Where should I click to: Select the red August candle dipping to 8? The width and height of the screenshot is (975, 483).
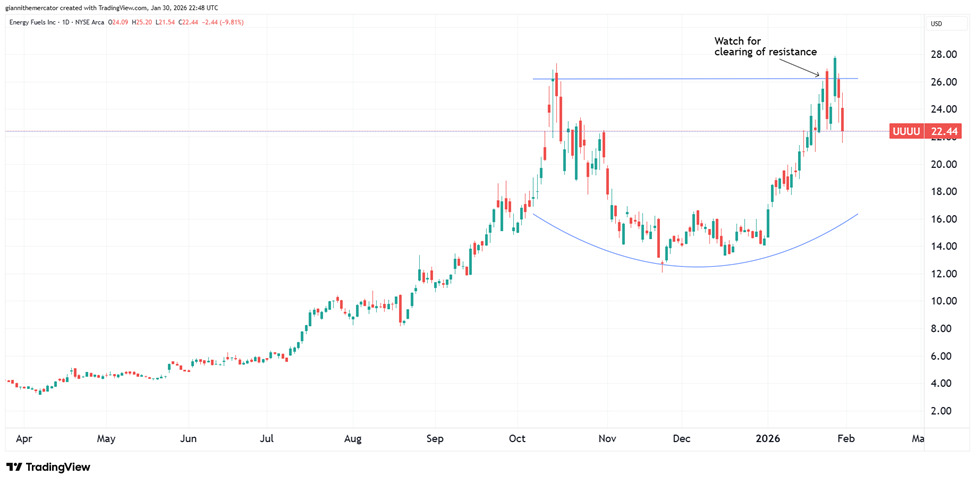402,308
